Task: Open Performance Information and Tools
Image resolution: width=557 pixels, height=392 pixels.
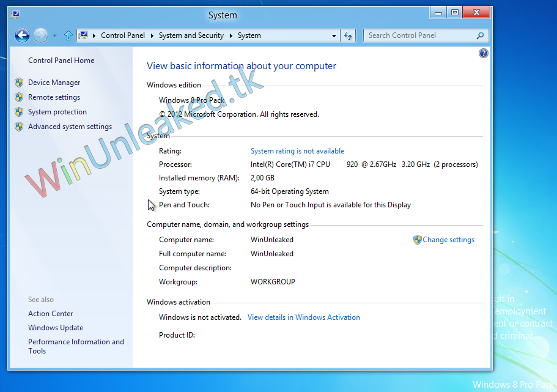Action: click(x=76, y=346)
